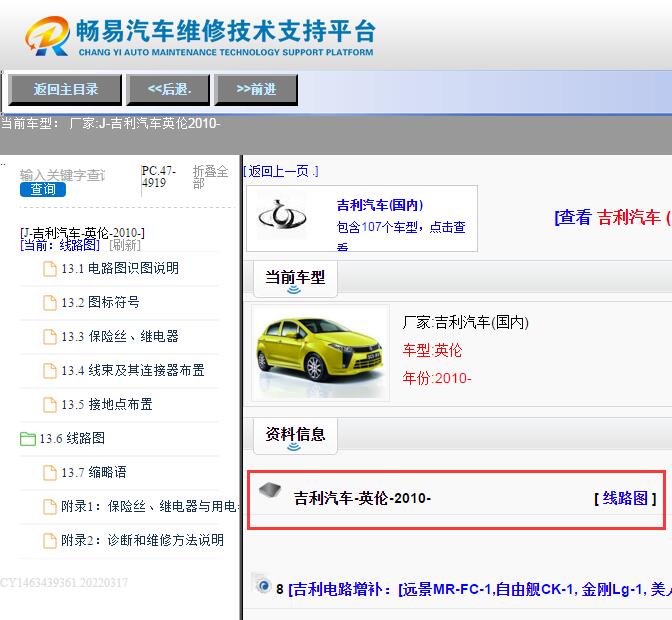Click the document icon beside 13.5 接地点布置
The image size is (672, 620).
click(50, 405)
